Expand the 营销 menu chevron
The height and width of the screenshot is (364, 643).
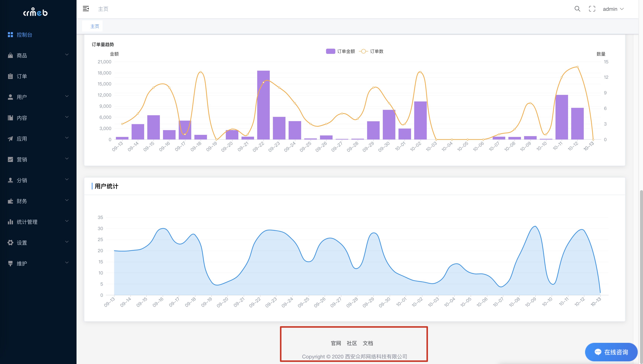click(67, 158)
